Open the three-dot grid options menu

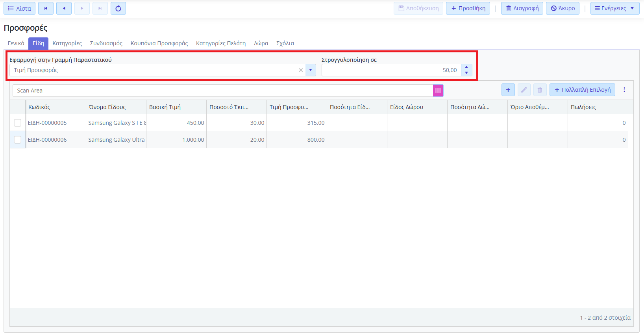coord(624,90)
